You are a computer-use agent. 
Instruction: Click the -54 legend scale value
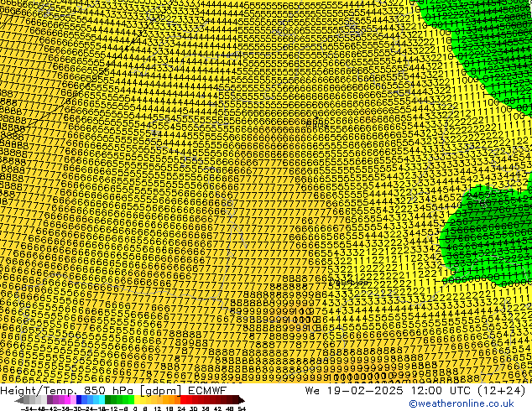click(27, 408)
